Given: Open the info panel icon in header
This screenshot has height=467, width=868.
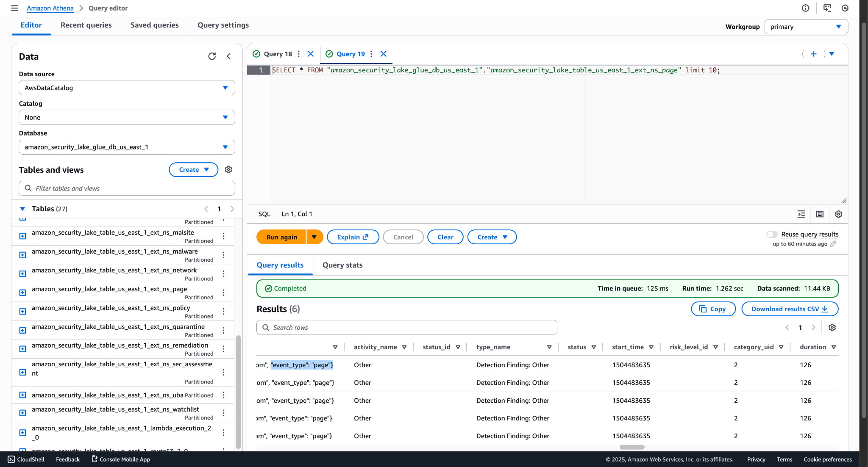Looking at the screenshot, I should (x=806, y=8).
